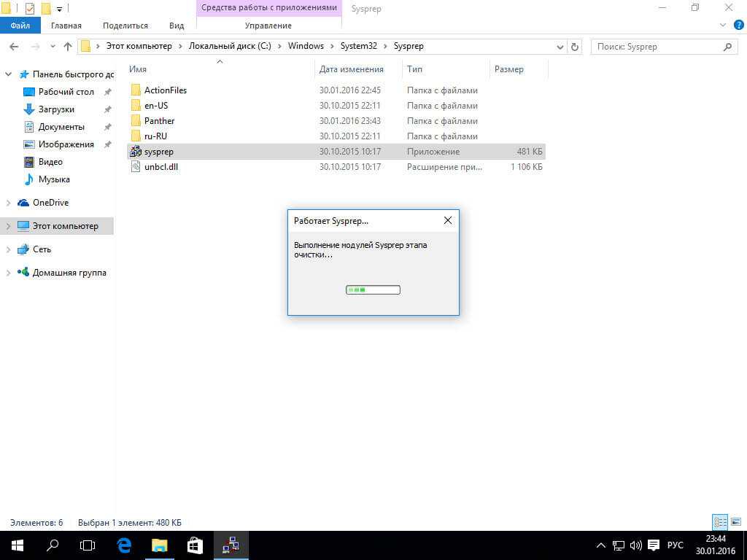Open the Файл menu tab
Image resolution: width=747 pixels, height=560 pixels.
[20, 26]
